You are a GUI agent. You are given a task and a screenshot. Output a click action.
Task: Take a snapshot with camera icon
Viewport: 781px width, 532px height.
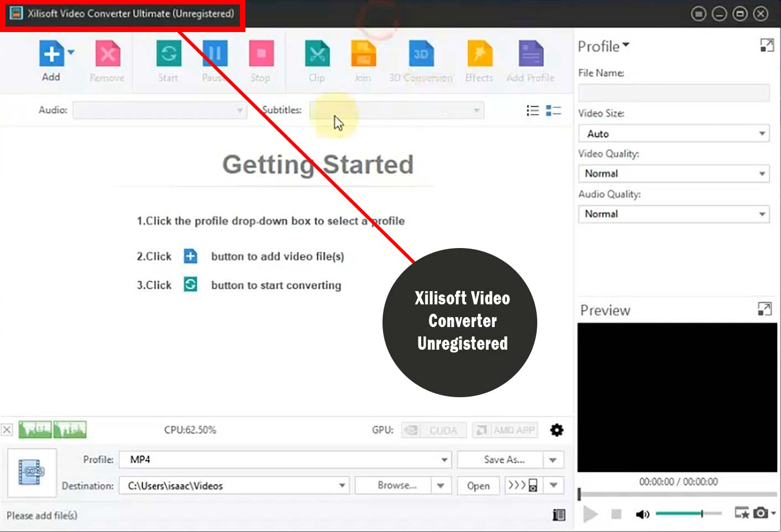coord(761,513)
